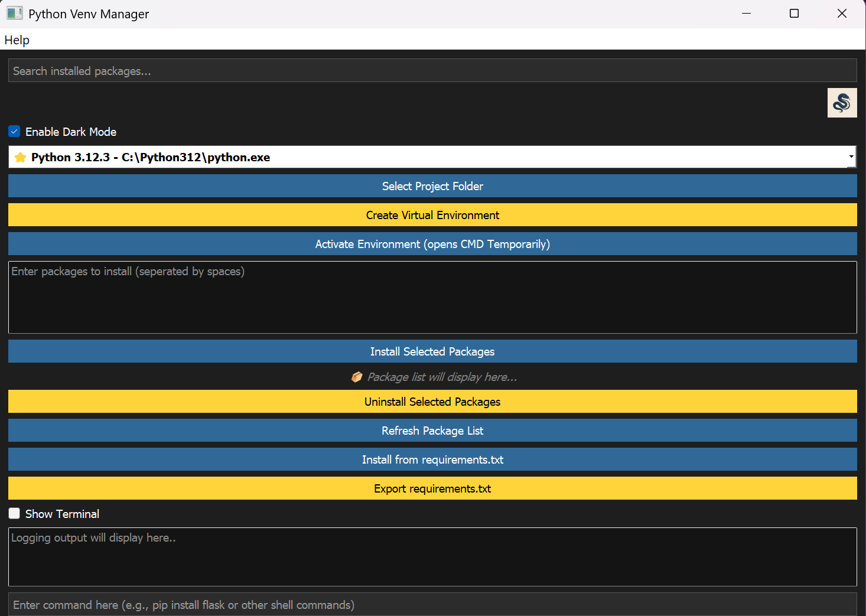Tick the Show Terminal checkbox
Image resolution: width=866 pixels, height=616 pixels.
[14, 513]
